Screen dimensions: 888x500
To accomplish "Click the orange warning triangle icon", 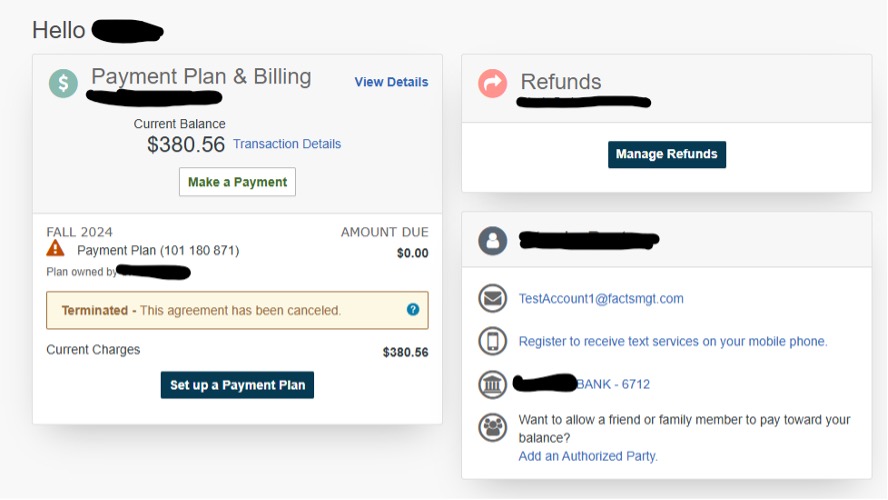I will pyautogui.click(x=56, y=249).
